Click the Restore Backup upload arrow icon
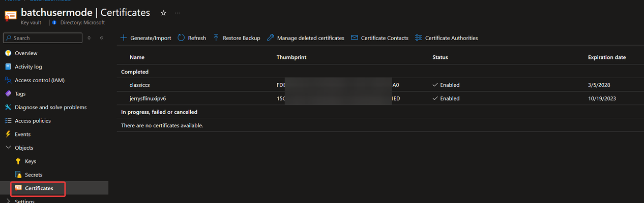 (216, 38)
